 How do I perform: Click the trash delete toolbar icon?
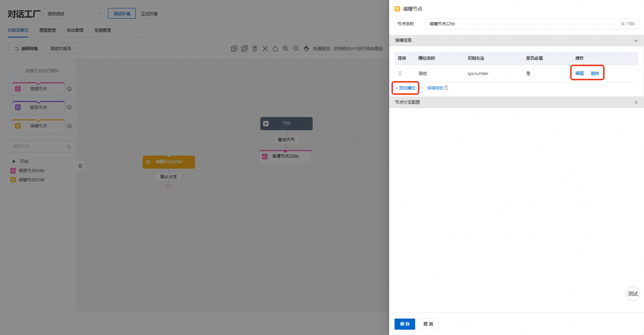click(x=255, y=49)
